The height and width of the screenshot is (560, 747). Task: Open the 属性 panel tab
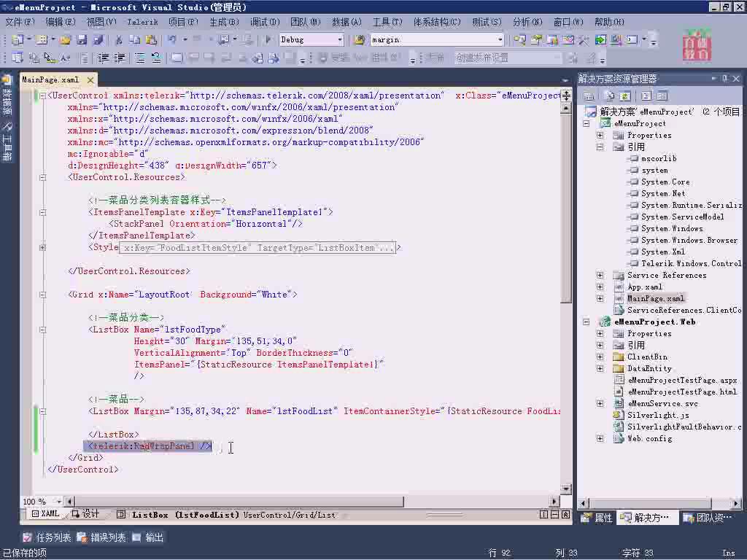[x=598, y=518]
